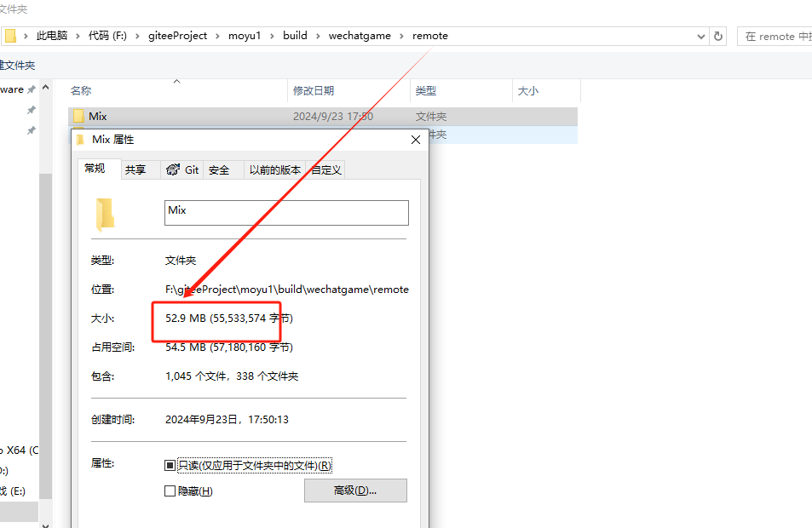Open the Git tab in Mix properties
The height and width of the screenshot is (528, 812).
(x=182, y=169)
